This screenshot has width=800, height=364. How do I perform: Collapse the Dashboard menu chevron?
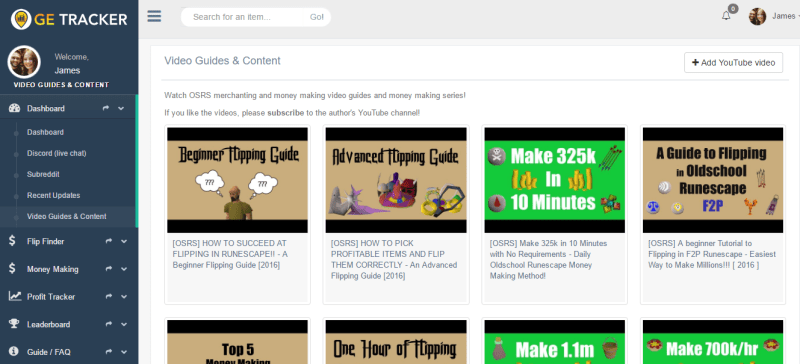pyautogui.click(x=121, y=108)
